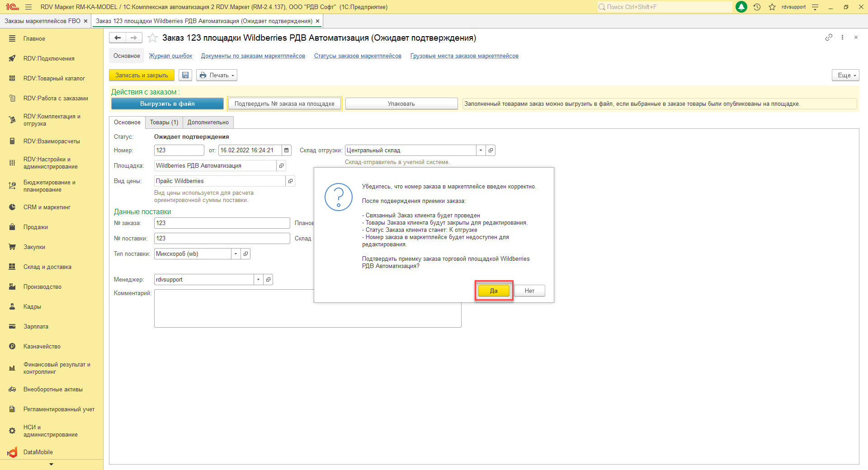Open the 1C main menu icon
Viewport: 868px width, 470px height.
(12, 7)
